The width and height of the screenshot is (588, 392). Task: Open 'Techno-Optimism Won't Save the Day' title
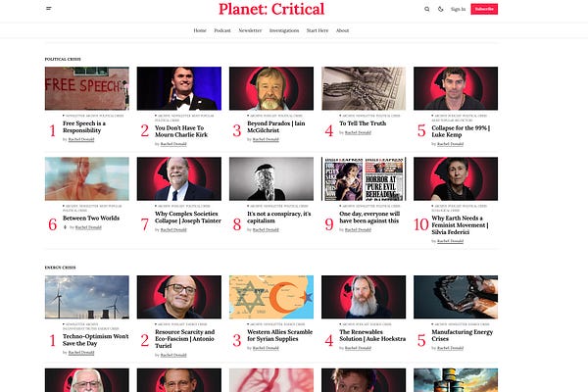point(96,340)
